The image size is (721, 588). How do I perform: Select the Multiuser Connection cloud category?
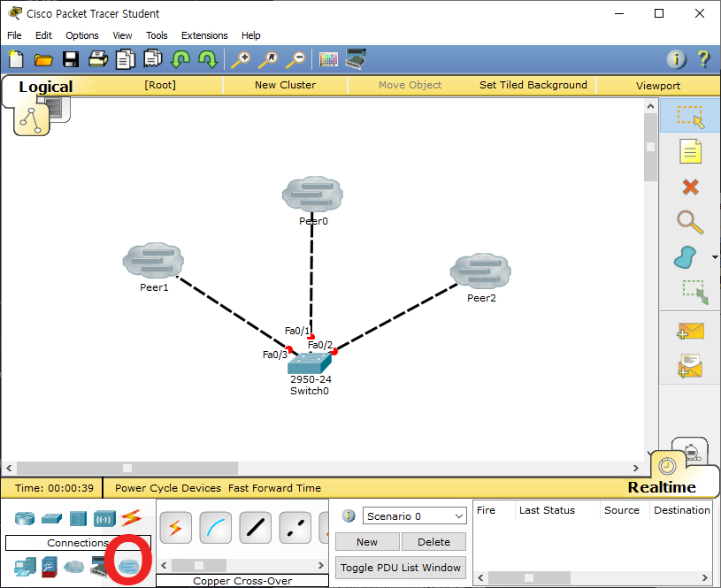(128, 567)
